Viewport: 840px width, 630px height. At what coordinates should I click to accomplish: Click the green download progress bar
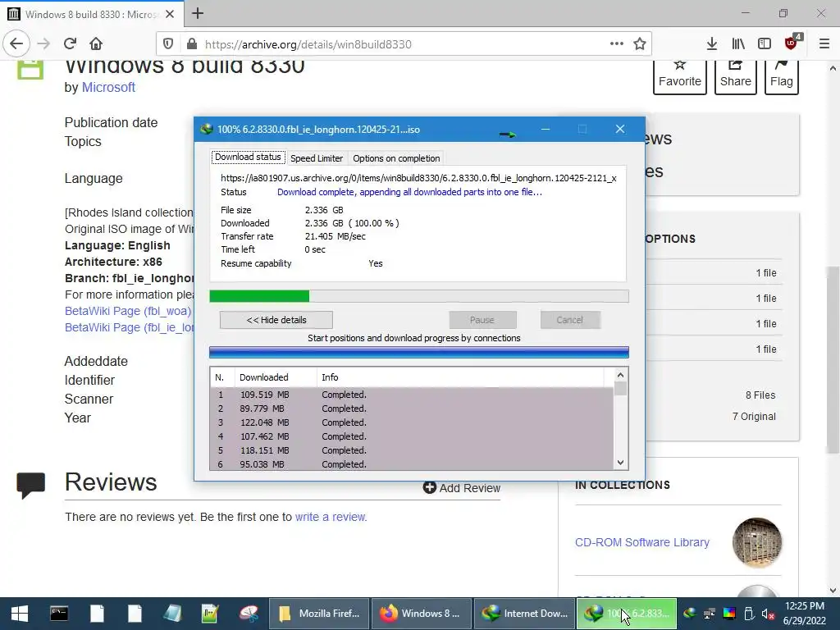(419, 296)
